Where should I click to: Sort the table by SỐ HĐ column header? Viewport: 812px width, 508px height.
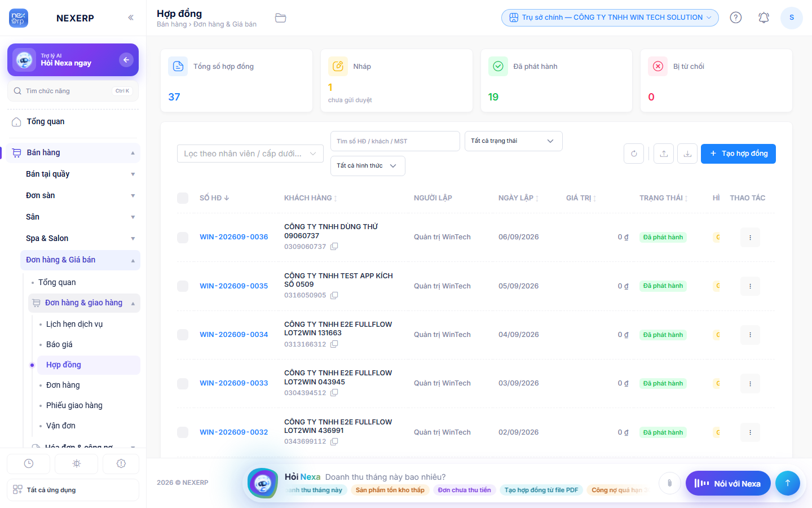[214, 198]
